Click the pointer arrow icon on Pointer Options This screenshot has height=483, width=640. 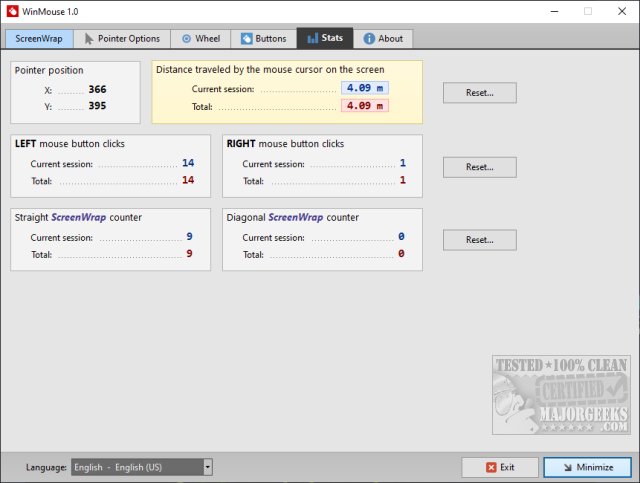point(89,39)
